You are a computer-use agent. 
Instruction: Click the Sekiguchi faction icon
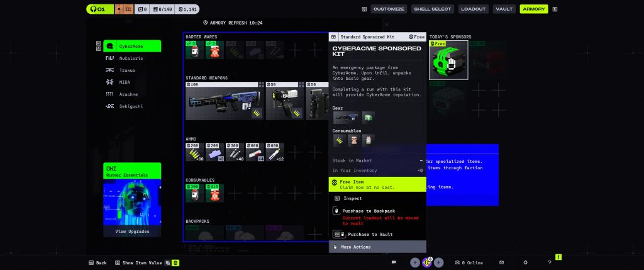point(110,106)
